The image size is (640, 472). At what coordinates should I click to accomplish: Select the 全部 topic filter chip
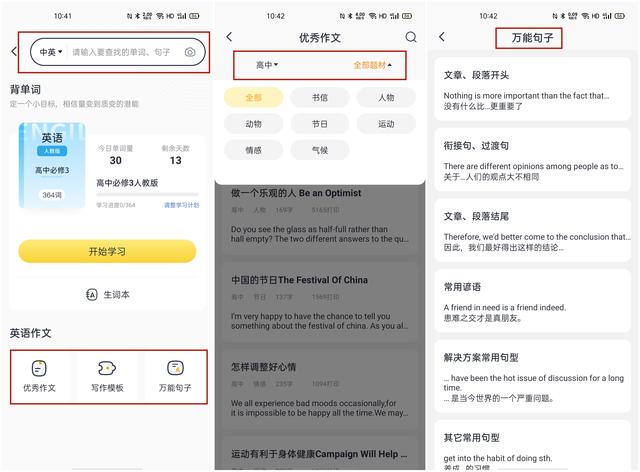tap(253, 98)
